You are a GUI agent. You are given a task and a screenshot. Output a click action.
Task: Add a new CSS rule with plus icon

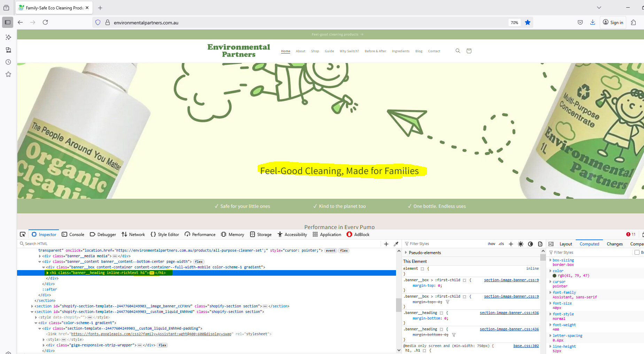coord(511,244)
